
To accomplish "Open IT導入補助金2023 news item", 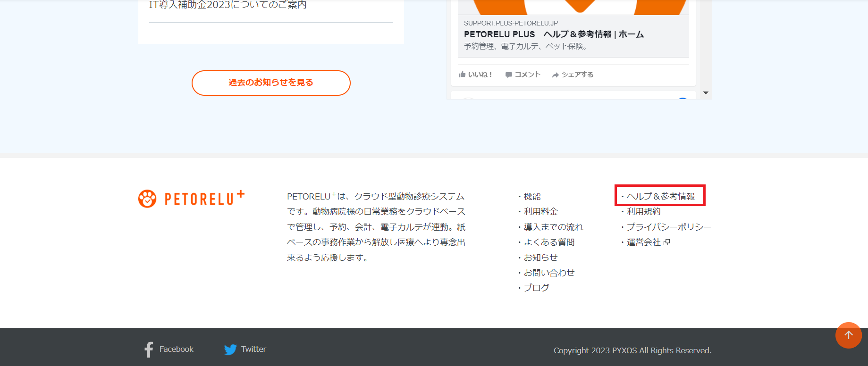I will click(228, 5).
